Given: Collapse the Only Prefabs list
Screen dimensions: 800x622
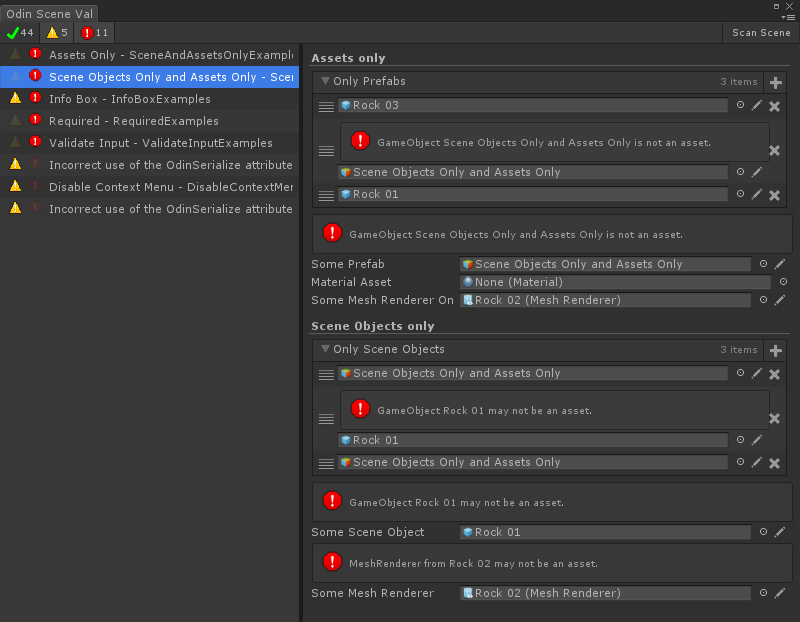Looking at the screenshot, I should pyautogui.click(x=325, y=81).
